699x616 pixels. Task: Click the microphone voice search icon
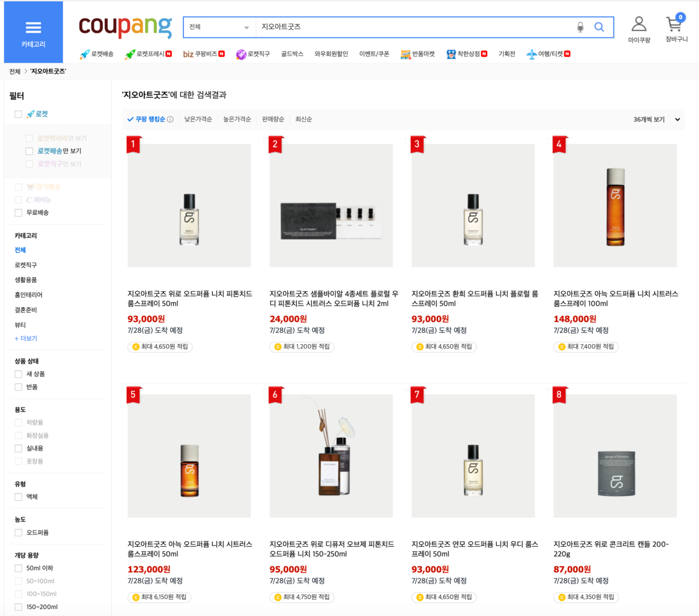pyautogui.click(x=580, y=27)
